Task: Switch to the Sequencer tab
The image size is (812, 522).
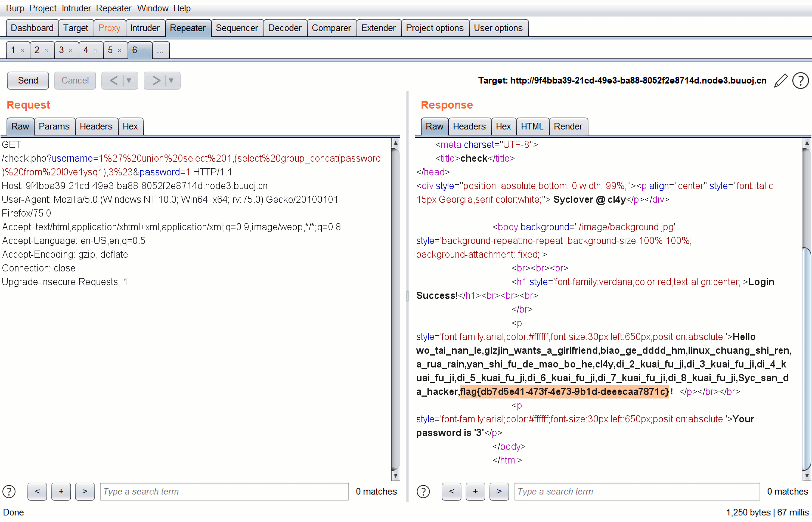Action: (237, 28)
